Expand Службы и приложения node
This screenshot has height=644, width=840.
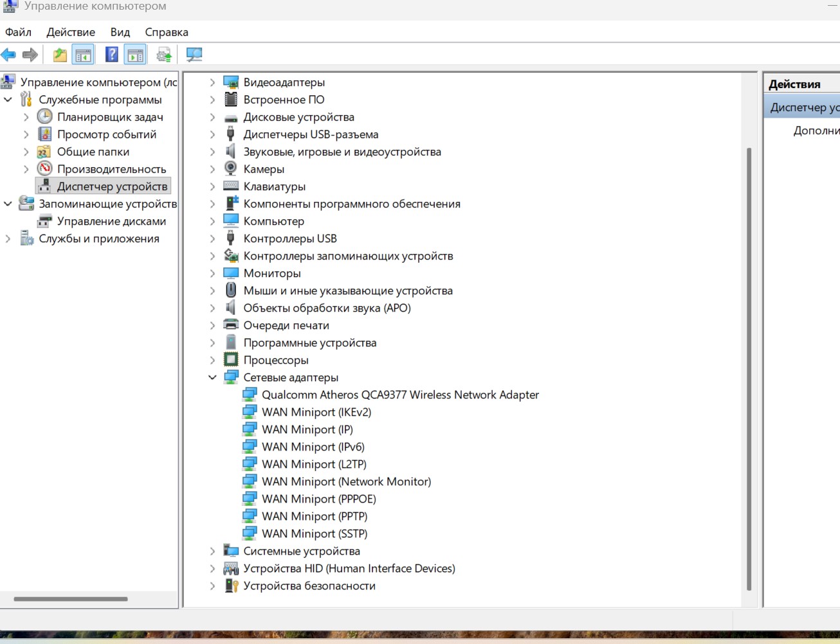point(8,238)
